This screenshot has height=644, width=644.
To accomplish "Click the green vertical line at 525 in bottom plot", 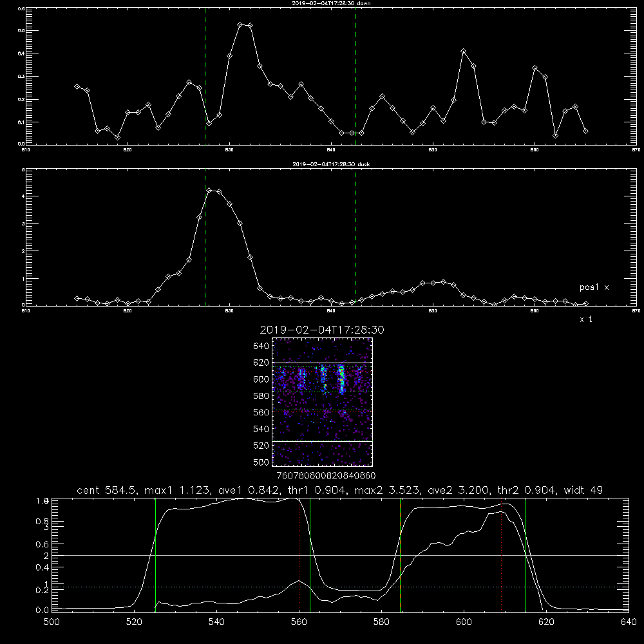I will [155, 555].
